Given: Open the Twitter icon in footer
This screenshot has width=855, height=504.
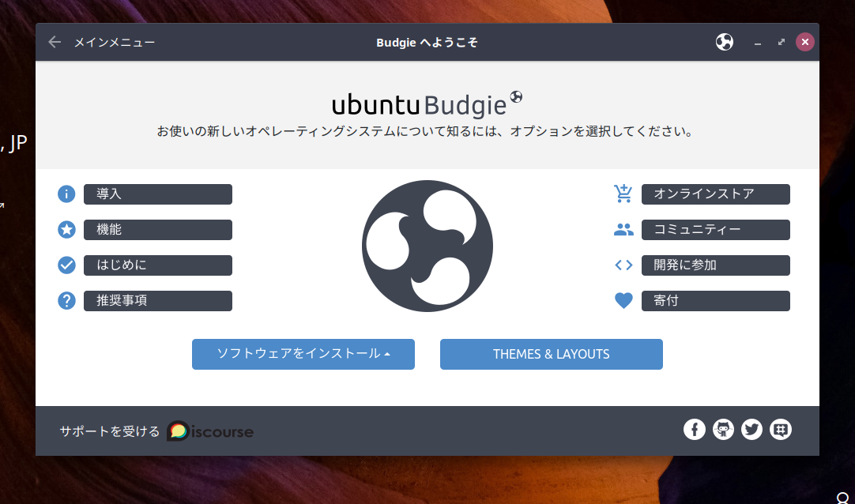Looking at the screenshot, I should pyautogui.click(x=752, y=430).
